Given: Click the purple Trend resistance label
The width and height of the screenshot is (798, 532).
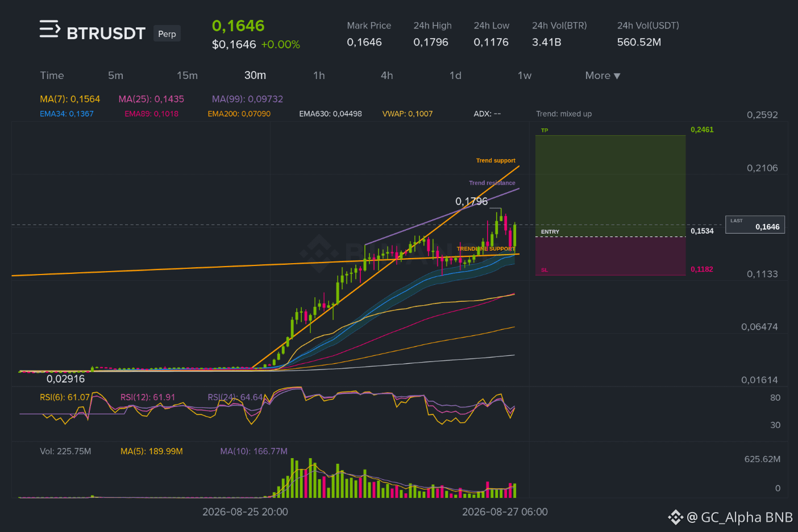Looking at the screenshot, I should tap(492, 183).
